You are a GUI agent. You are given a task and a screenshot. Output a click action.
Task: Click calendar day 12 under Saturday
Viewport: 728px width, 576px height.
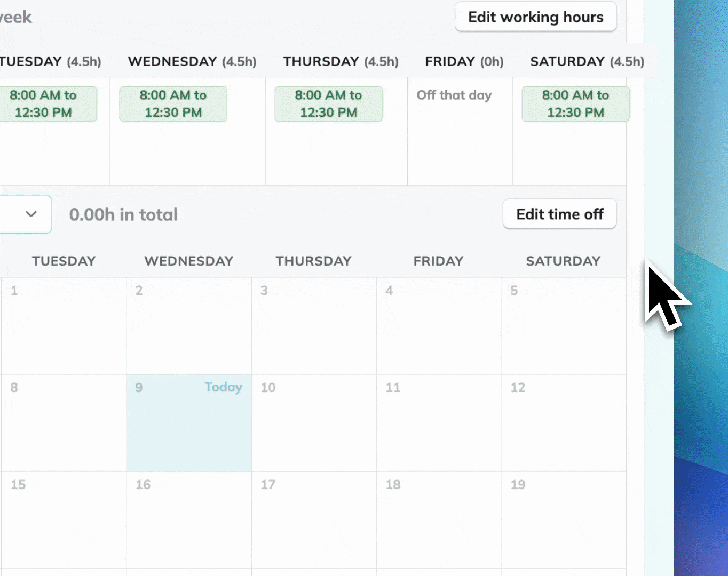pyautogui.click(x=563, y=422)
